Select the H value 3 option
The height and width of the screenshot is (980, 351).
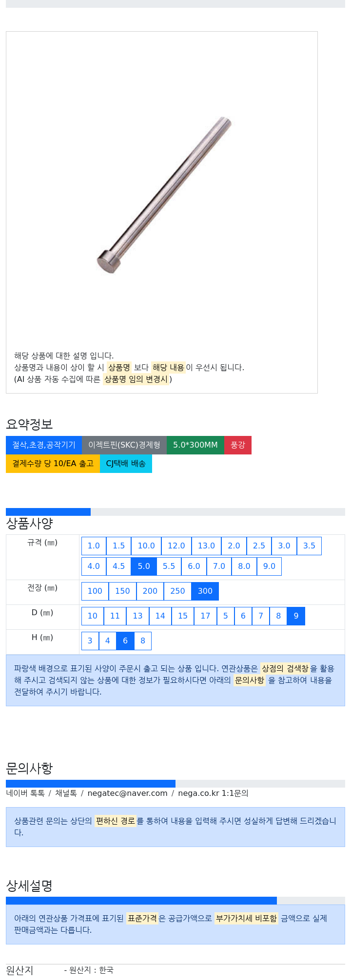[x=90, y=641]
